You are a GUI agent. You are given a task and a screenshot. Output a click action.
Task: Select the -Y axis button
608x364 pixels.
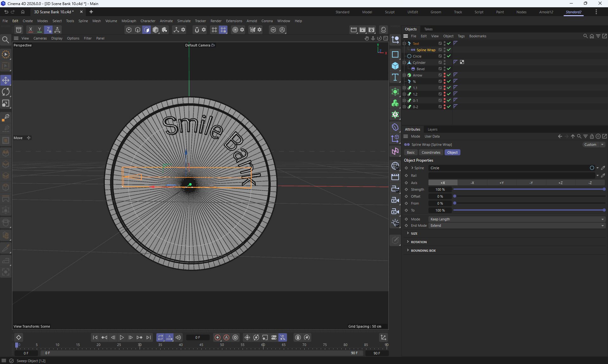531,183
